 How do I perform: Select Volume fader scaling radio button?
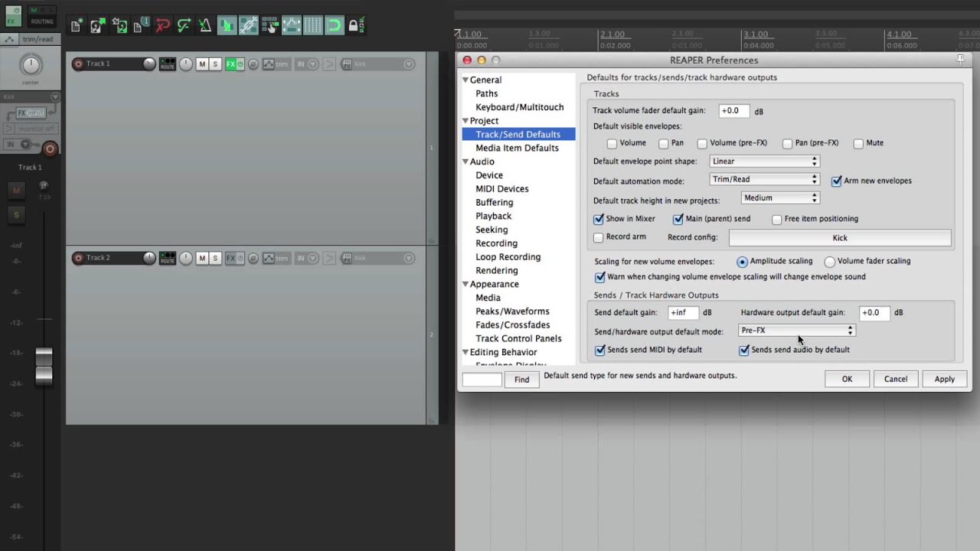pos(829,262)
